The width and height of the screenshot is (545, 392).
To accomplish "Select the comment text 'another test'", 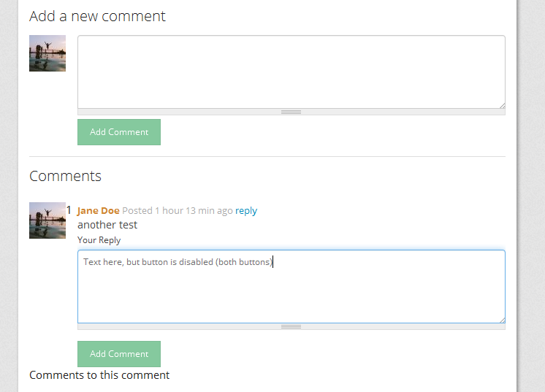I will click(x=107, y=225).
